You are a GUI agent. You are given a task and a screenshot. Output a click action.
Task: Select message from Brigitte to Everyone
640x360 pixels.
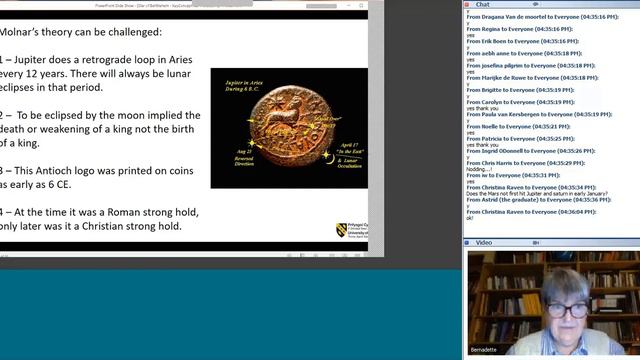[520, 90]
